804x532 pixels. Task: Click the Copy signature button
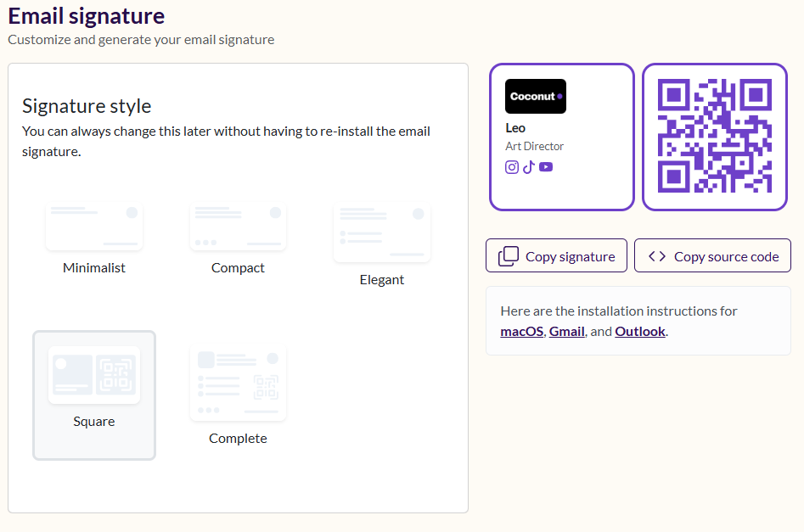click(x=556, y=255)
